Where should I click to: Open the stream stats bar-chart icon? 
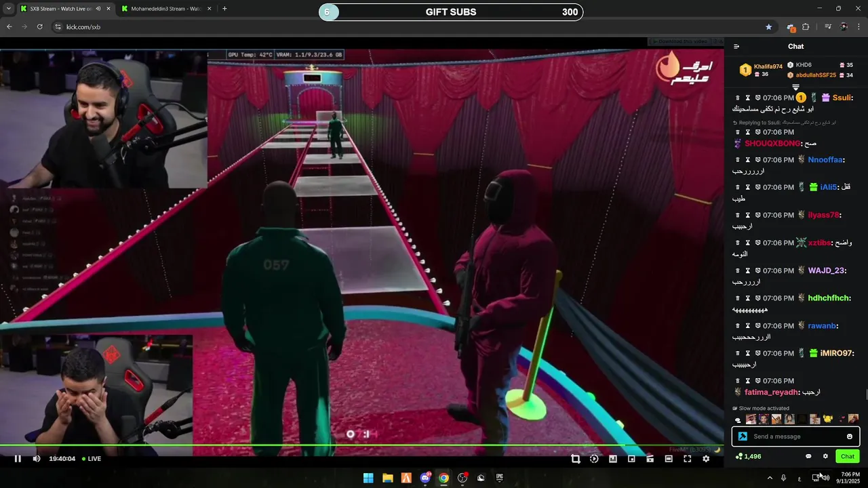tap(613, 459)
